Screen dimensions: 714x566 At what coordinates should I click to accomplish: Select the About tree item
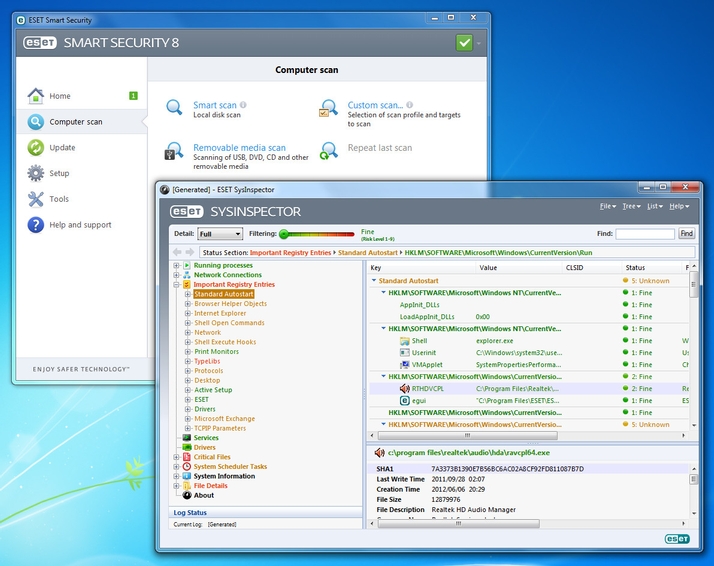click(x=204, y=495)
